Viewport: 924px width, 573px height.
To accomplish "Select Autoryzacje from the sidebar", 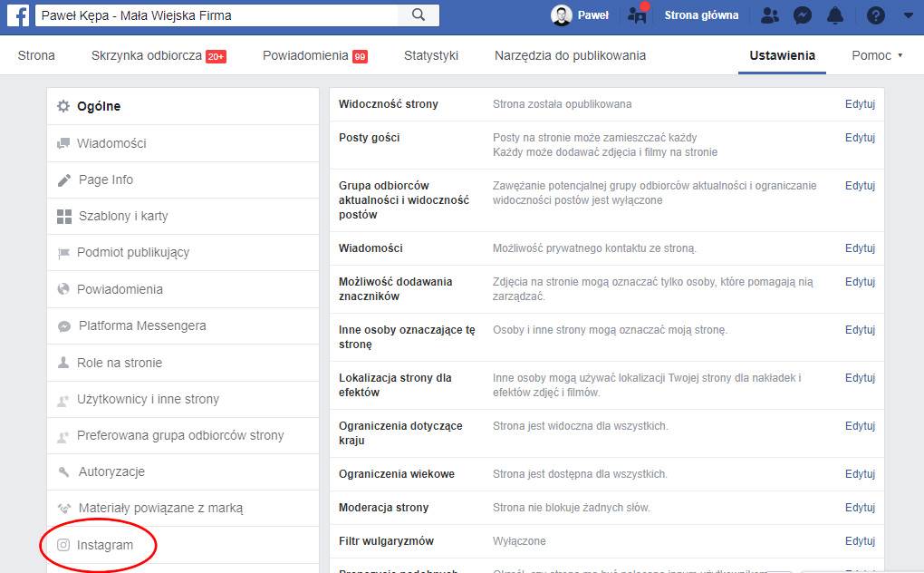I will pyautogui.click(x=111, y=471).
